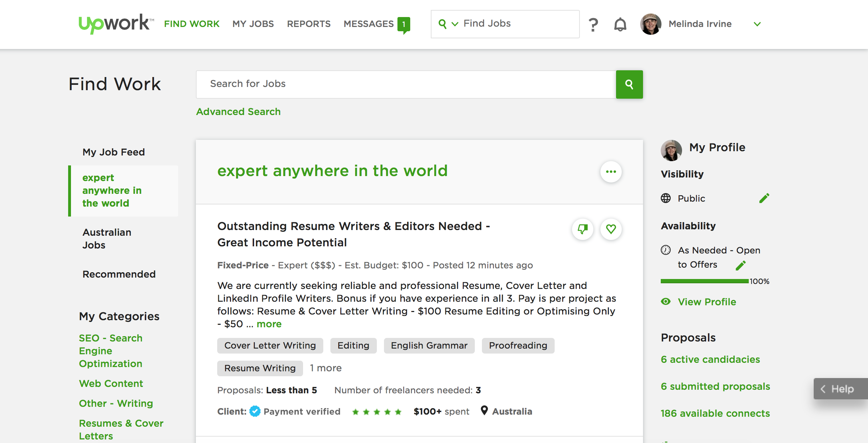Open 6 submitted proposals
Screen dimensions: 868x443
click(x=715, y=386)
